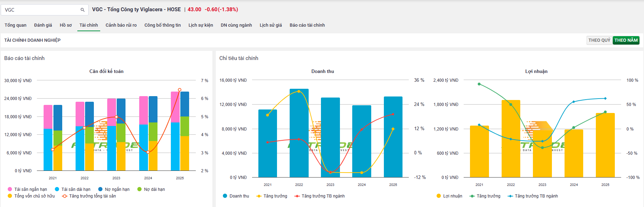The height and width of the screenshot is (207, 644).
Task: Open the Tổng quan tab
Action: coord(15,25)
